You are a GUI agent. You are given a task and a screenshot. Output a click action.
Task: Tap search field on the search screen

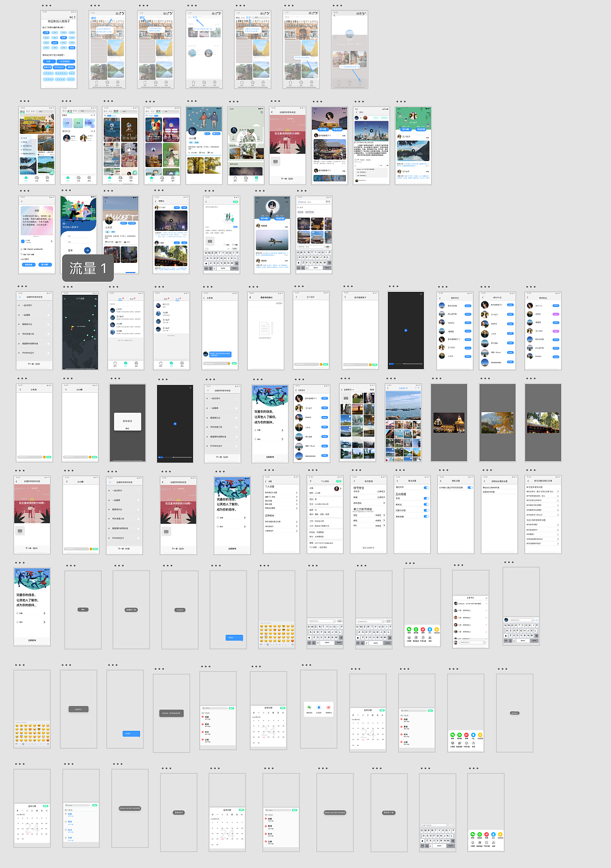310,202
